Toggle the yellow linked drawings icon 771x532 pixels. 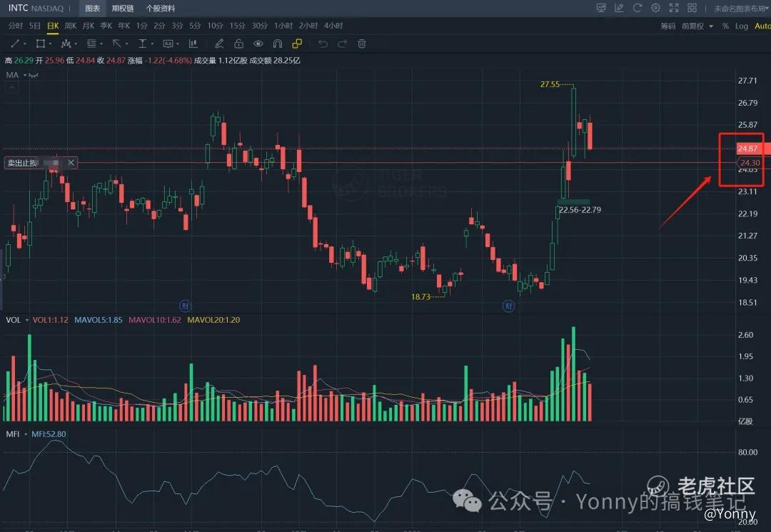(297, 44)
